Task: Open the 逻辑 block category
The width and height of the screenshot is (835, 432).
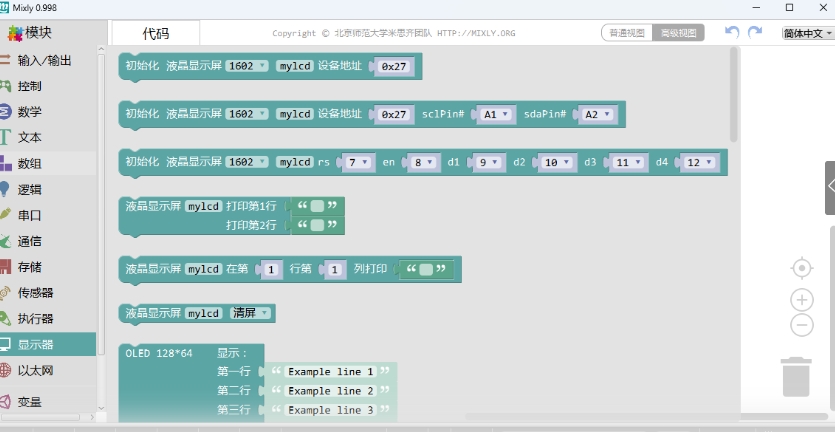Action: tap(30, 190)
